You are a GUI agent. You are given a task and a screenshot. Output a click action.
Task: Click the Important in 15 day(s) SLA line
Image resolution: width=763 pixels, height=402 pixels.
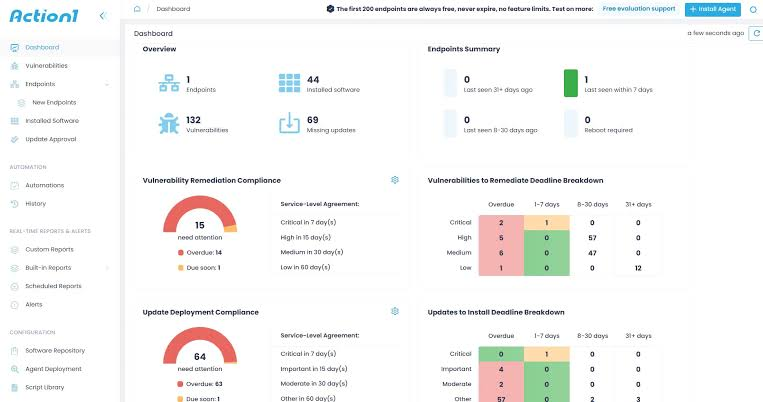click(x=314, y=369)
